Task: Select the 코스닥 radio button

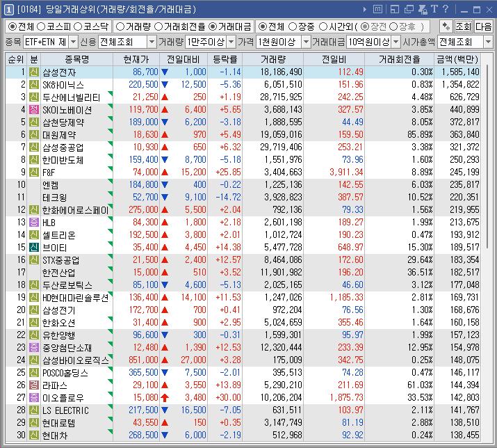Action: [x=78, y=26]
